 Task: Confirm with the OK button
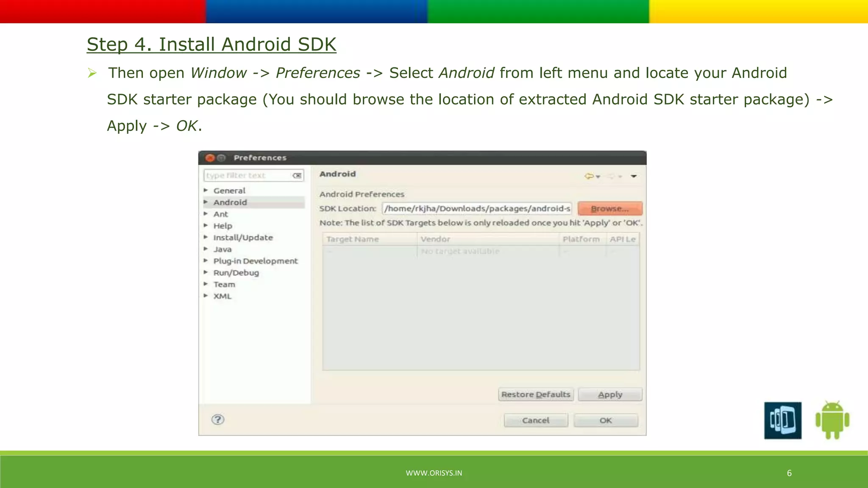click(606, 420)
